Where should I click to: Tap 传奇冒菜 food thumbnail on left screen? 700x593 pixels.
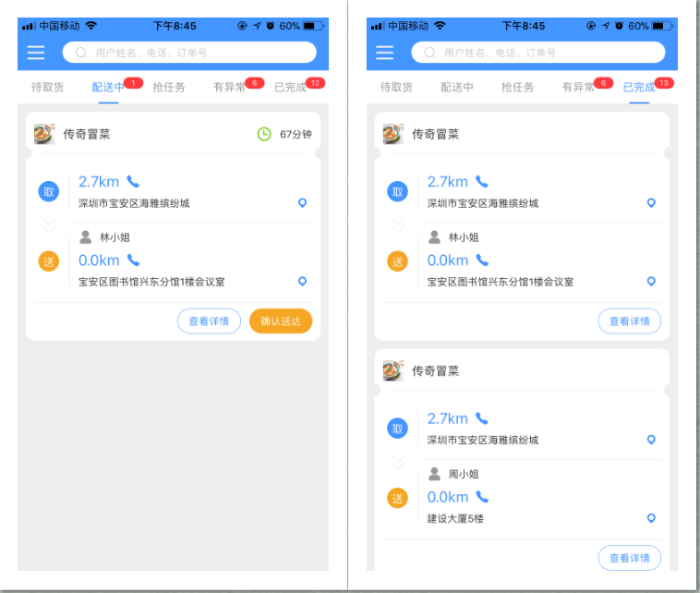(x=44, y=135)
